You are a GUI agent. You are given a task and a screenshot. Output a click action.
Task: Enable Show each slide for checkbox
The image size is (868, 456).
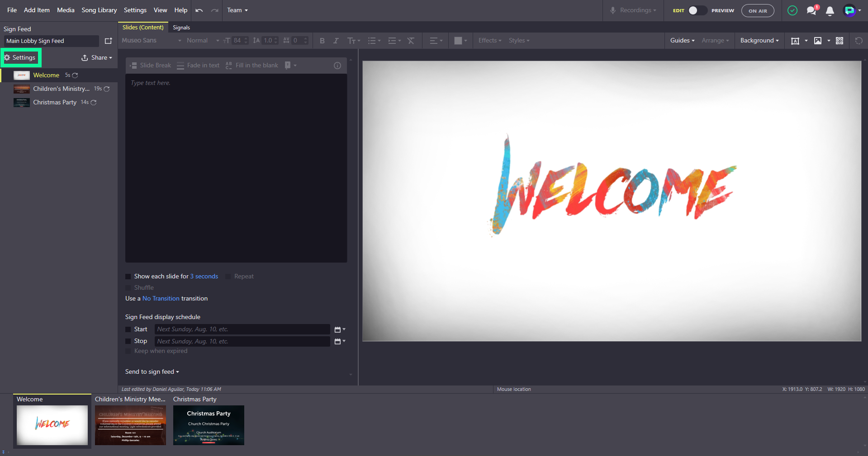(x=128, y=277)
